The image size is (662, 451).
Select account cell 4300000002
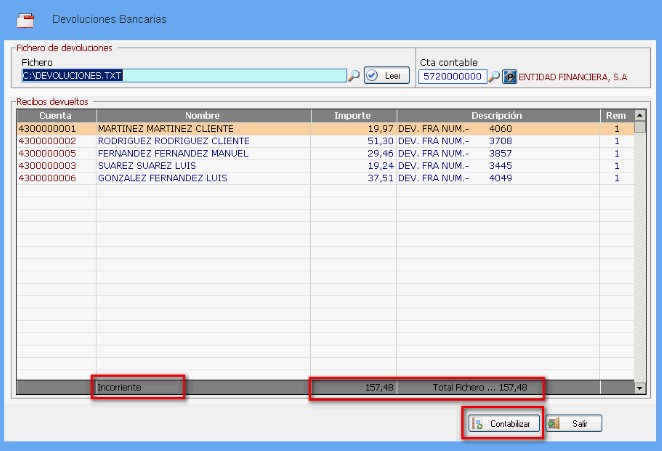pos(47,141)
